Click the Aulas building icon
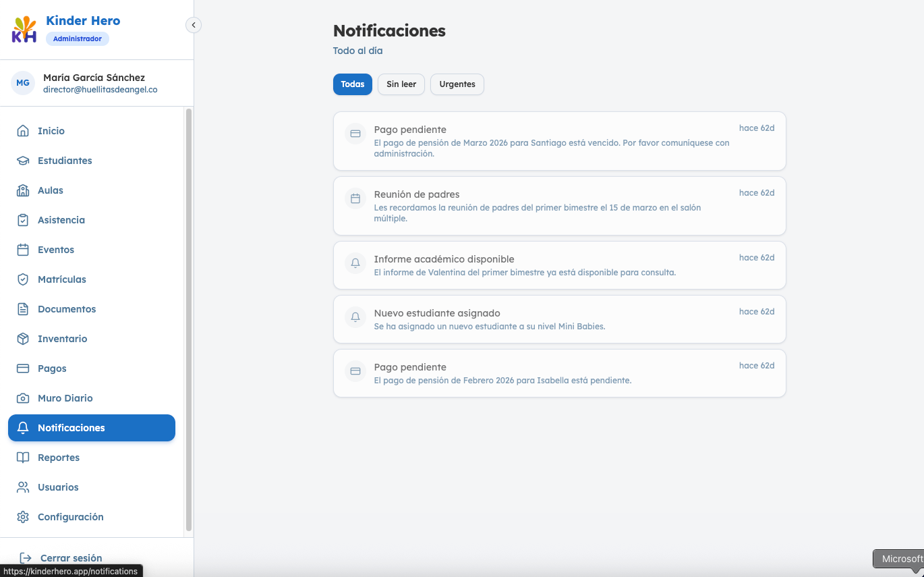This screenshot has height=577, width=924. pyautogui.click(x=23, y=190)
